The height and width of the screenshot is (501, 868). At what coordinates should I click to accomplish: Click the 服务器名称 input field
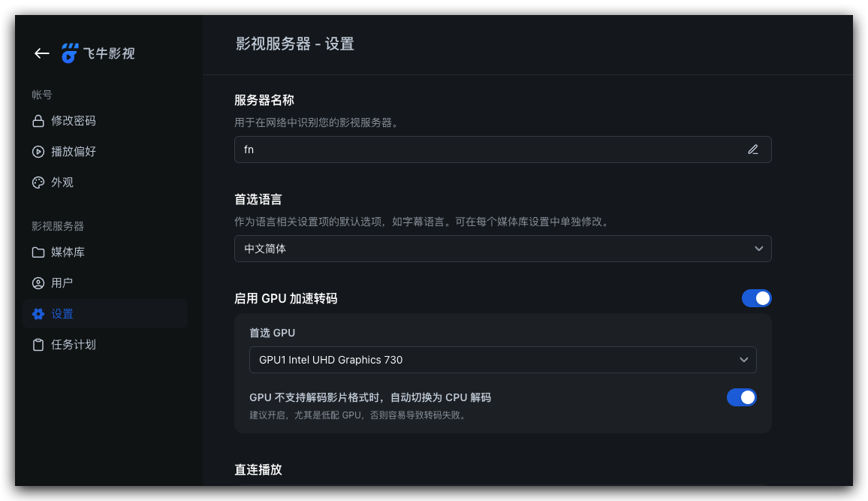pyautogui.click(x=488, y=149)
